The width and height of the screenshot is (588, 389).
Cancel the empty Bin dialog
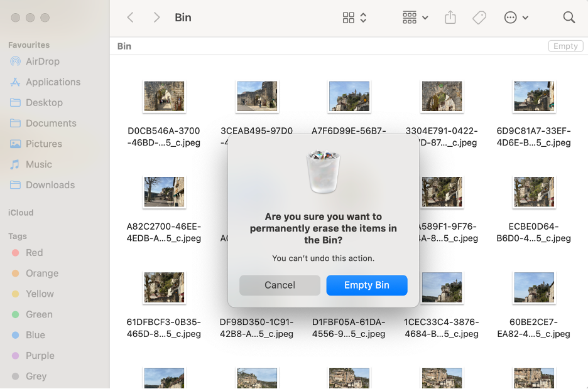280,285
